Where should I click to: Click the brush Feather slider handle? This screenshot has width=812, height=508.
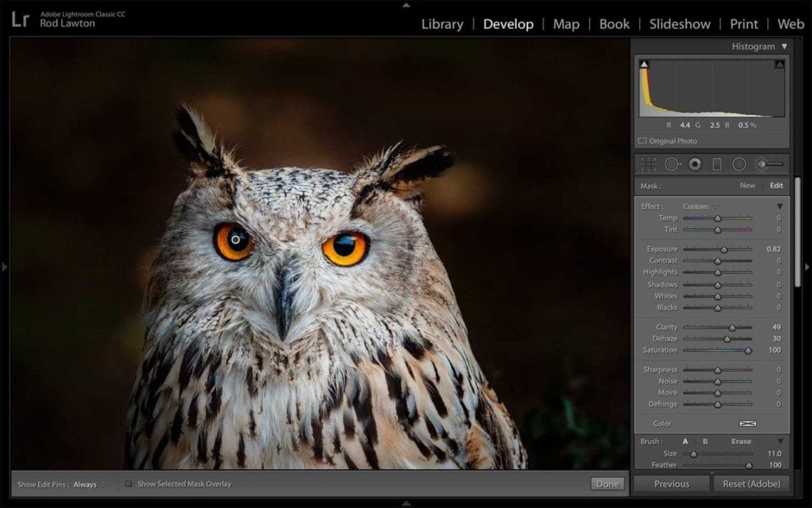pyautogui.click(x=749, y=466)
